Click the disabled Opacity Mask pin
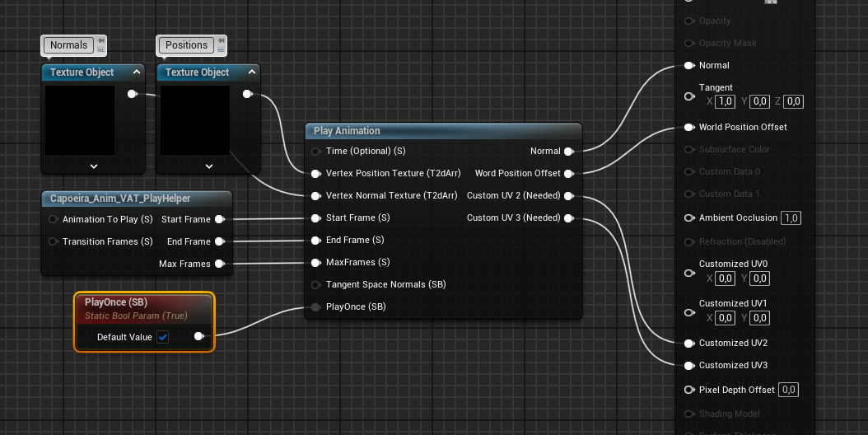This screenshot has width=868, height=435. point(689,43)
